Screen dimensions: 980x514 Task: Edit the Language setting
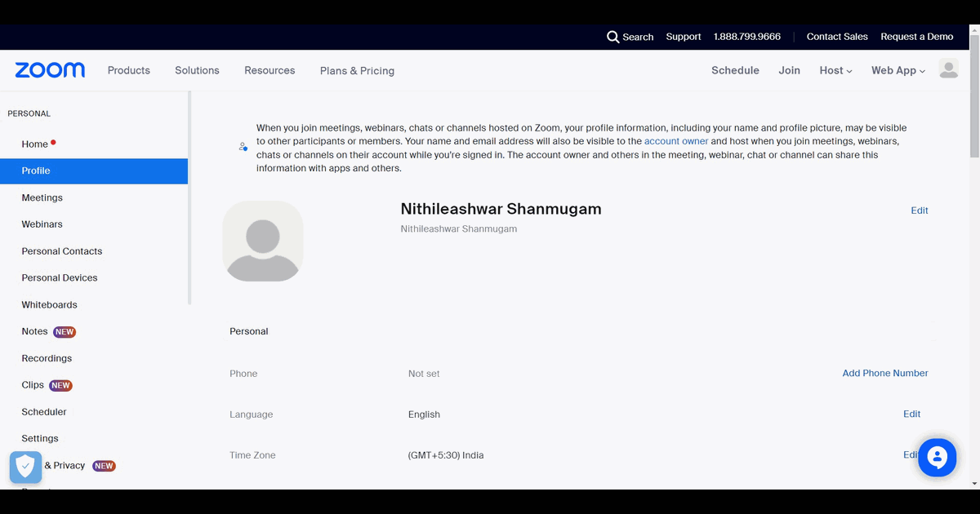tap(911, 414)
